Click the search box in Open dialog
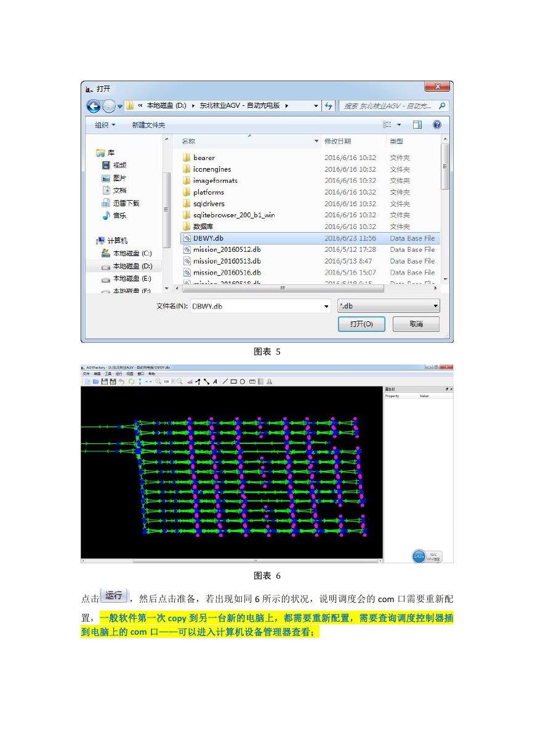The width and height of the screenshot is (535, 756). tap(393, 106)
